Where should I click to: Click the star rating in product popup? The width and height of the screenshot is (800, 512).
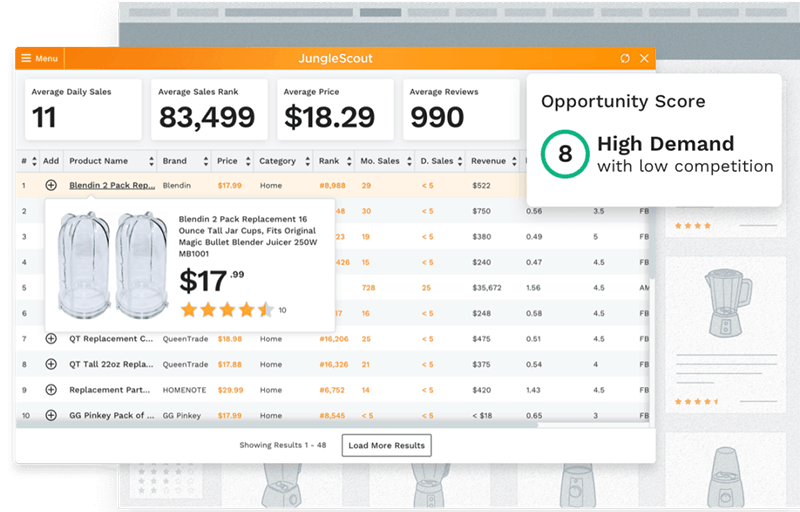pos(227,310)
